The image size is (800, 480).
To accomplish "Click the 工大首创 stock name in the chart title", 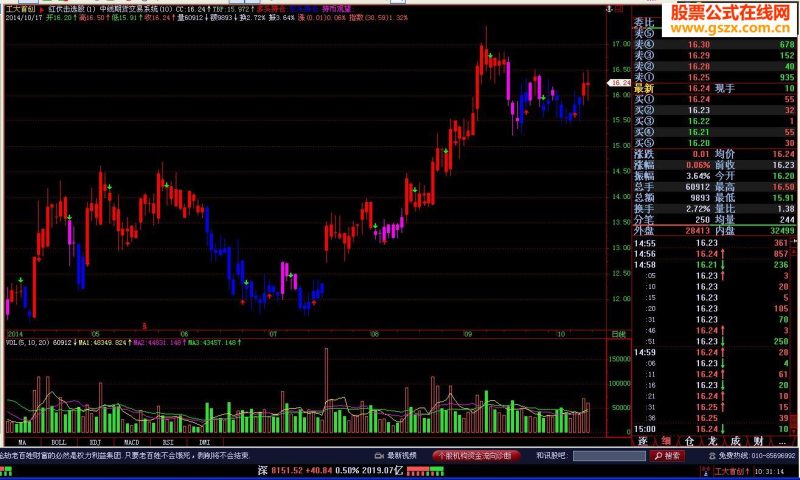I will 20,10.
